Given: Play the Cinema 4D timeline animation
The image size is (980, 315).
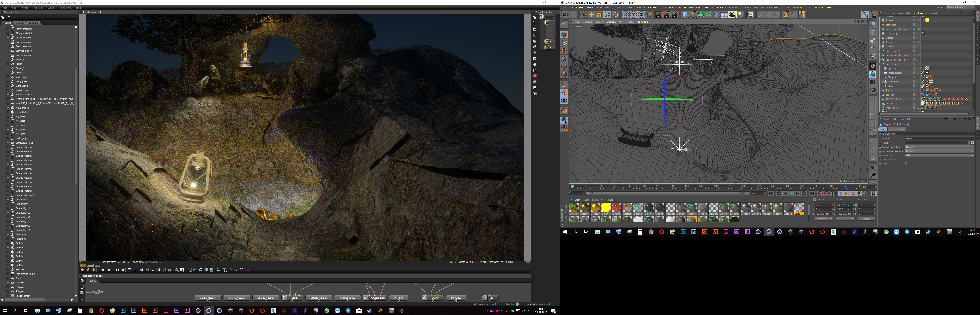Looking at the screenshot, I should point(791,194).
